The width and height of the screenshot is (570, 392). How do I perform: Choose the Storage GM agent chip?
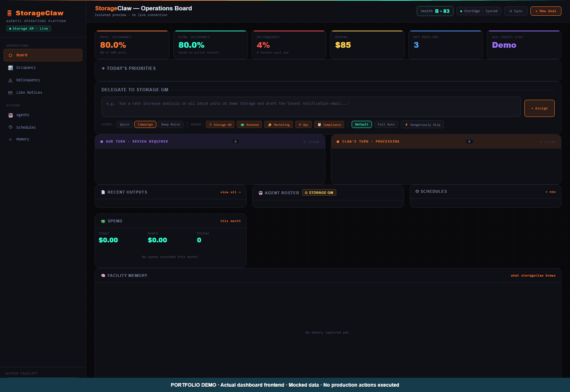220,124
